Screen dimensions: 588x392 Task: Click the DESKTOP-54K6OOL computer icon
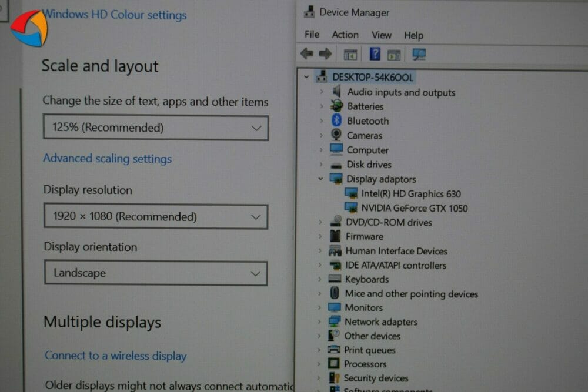(322, 76)
